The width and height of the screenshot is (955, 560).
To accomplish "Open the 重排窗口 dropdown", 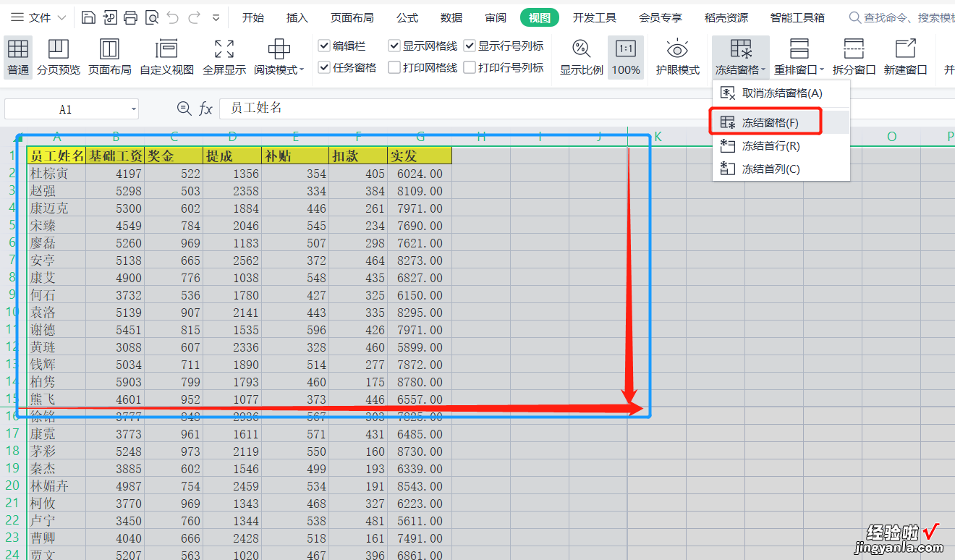I will point(799,57).
